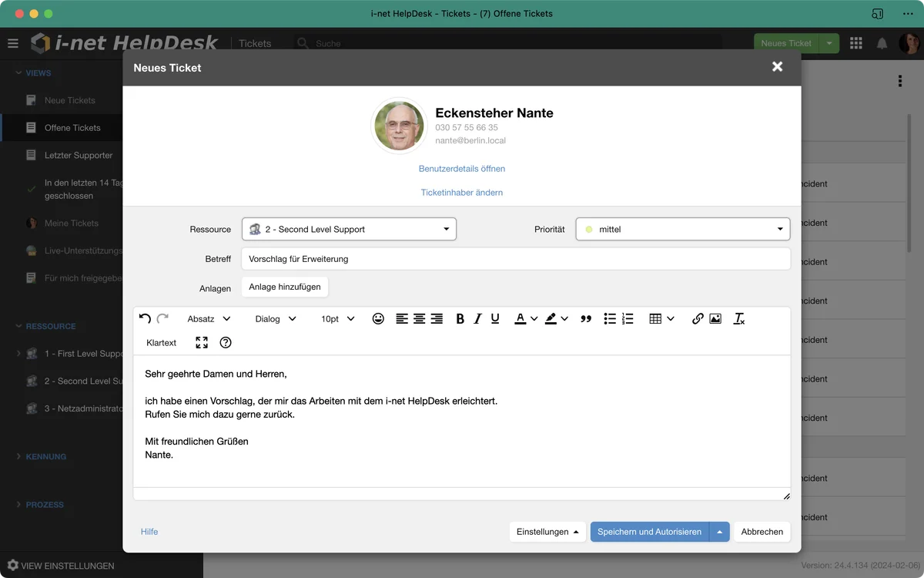Screen dimensions: 924x578
Task: Toggle bold formatting
Action: pos(460,318)
